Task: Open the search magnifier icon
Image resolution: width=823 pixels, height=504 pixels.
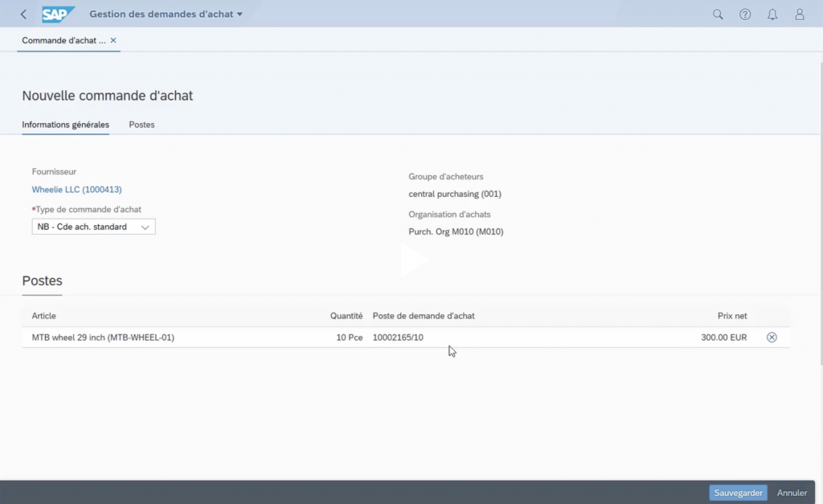Action: (x=718, y=14)
